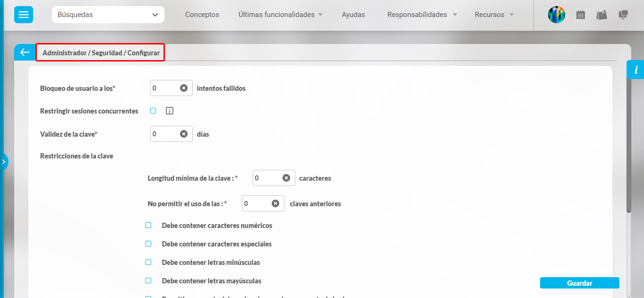Screen dimensions: 644x298
Task: Select the remote desktop icon top right
Action: (623, 15)
